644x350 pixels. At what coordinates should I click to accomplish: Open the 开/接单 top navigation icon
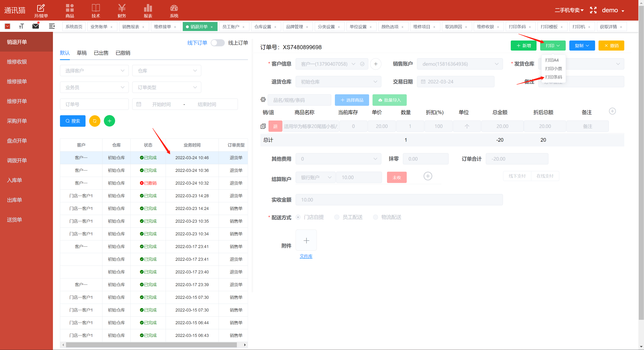pyautogui.click(x=41, y=11)
